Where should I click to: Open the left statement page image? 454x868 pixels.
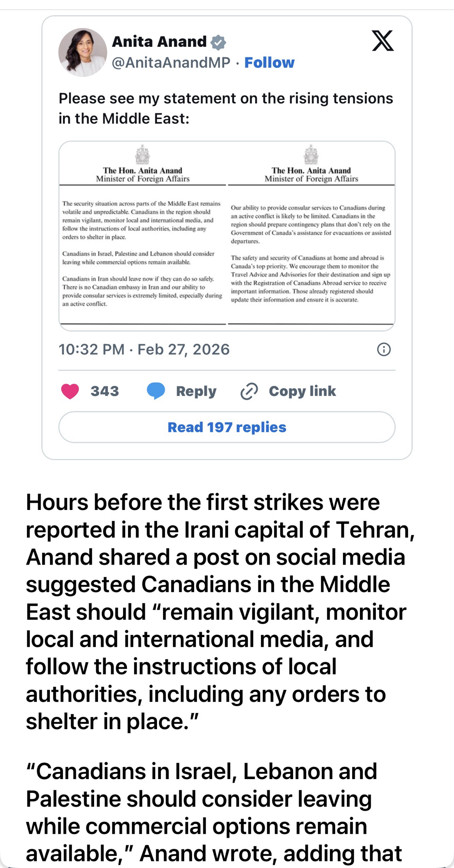coord(143,236)
